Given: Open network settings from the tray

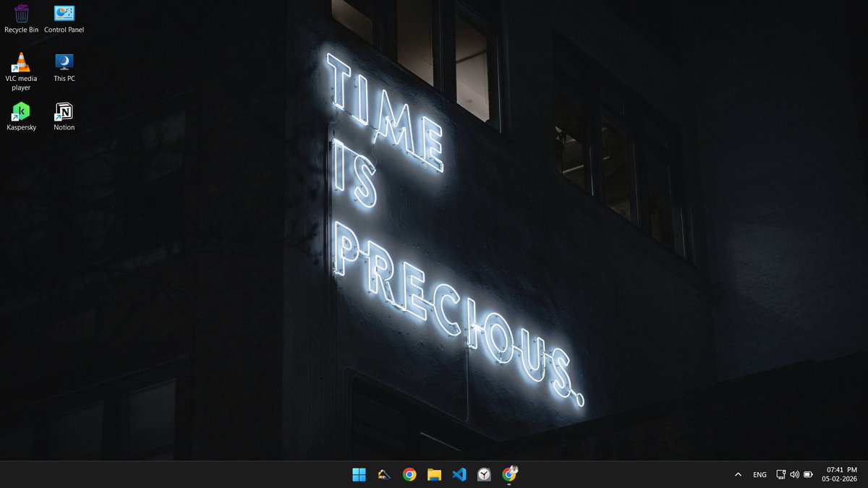Looking at the screenshot, I should [x=781, y=474].
